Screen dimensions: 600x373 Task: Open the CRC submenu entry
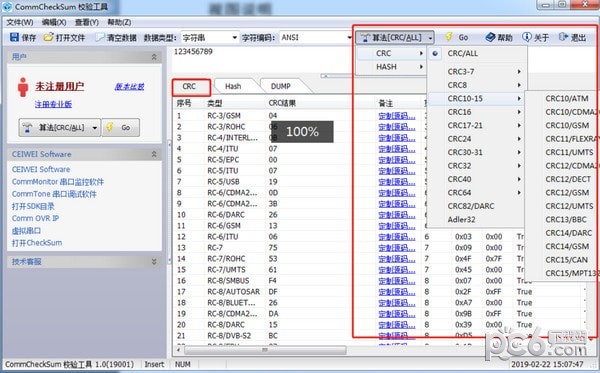391,54
